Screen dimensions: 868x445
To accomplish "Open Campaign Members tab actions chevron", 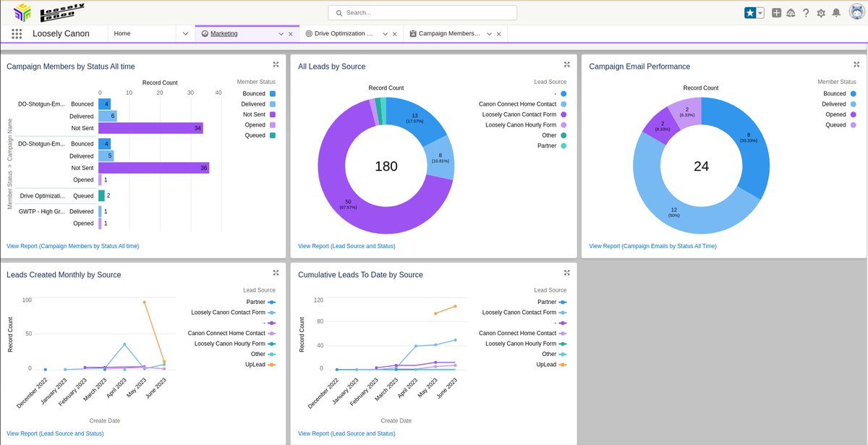I will [490, 33].
